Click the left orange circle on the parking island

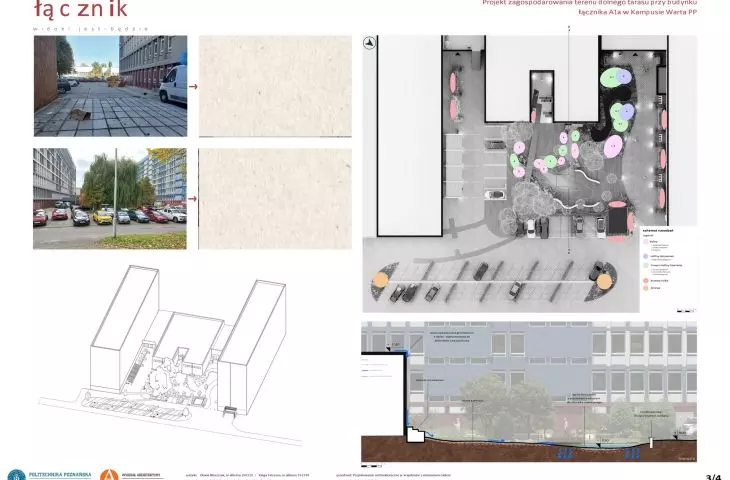(380, 280)
